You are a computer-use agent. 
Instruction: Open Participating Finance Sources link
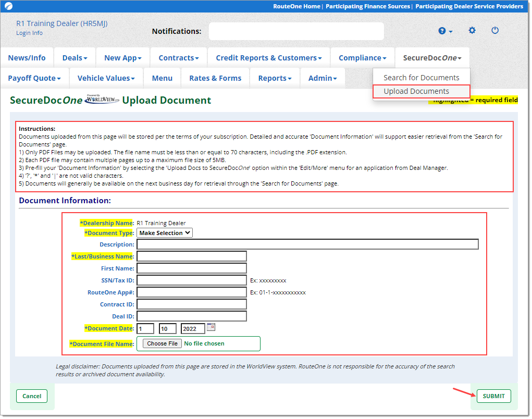[368, 6]
